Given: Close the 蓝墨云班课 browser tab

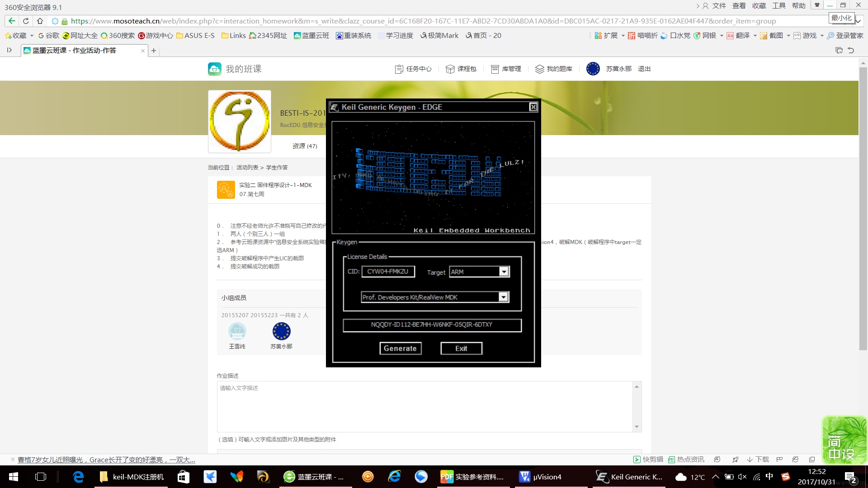Looking at the screenshot, I should [143, 51].
